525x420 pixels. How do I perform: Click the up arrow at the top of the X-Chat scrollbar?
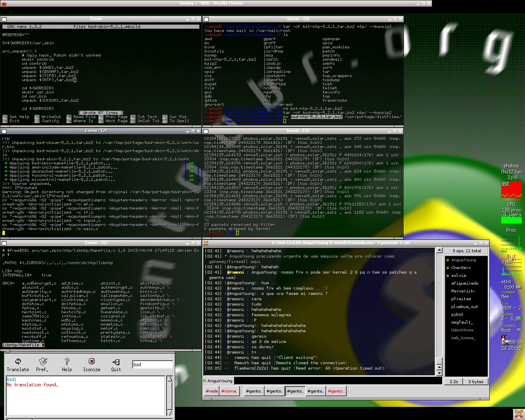tap(439, 251)
